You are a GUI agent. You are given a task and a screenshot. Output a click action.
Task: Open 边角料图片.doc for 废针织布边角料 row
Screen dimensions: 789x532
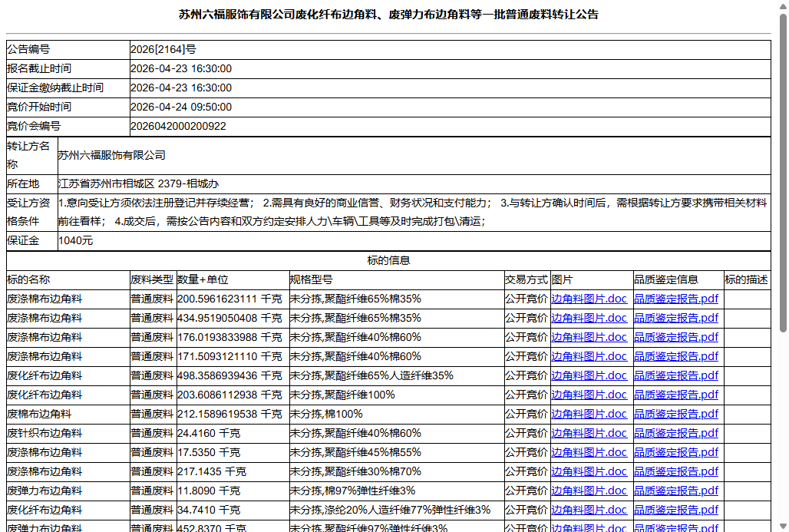[589, 433]
